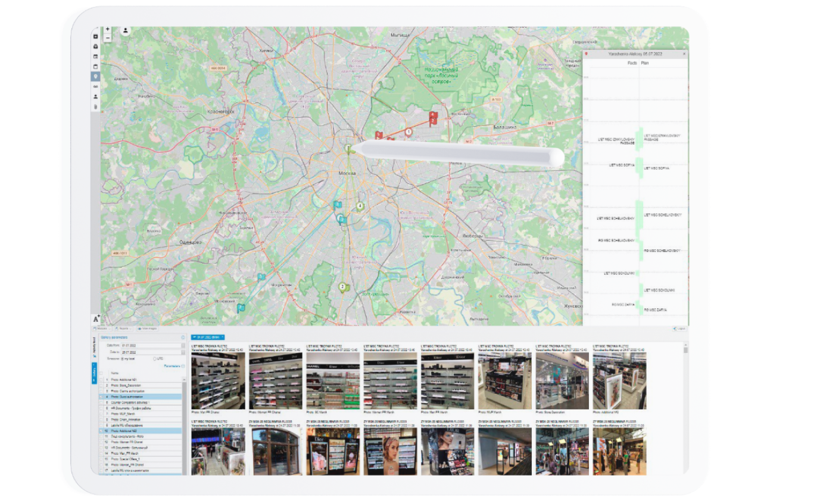Close the Yaroshenko Aleksey schedule panel
Viewport: 817px width, 504px height.
[x=684, y=54]
